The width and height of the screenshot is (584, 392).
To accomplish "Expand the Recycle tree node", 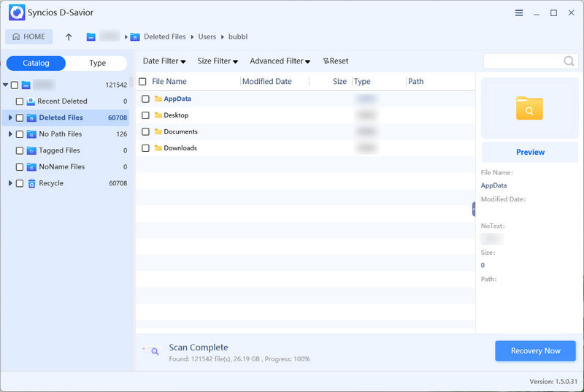I will 10,183.
